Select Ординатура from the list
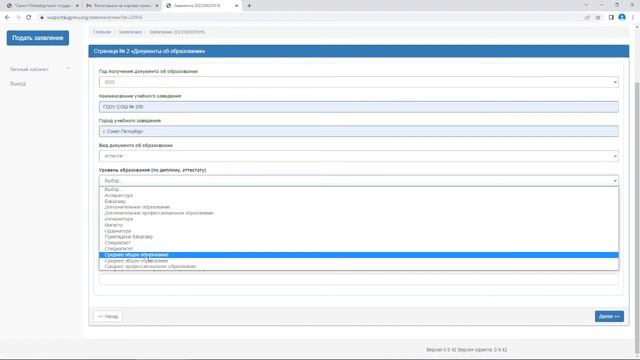640x360 pixels. point(359,231)
